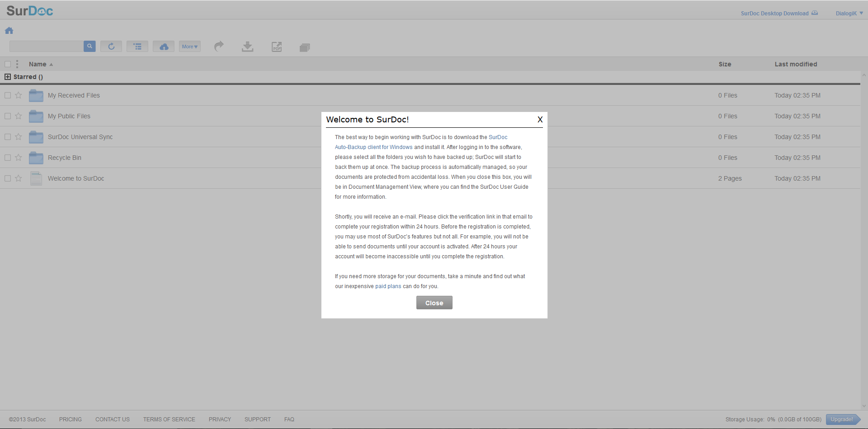Open My Public Files folder name

point(69,116)
